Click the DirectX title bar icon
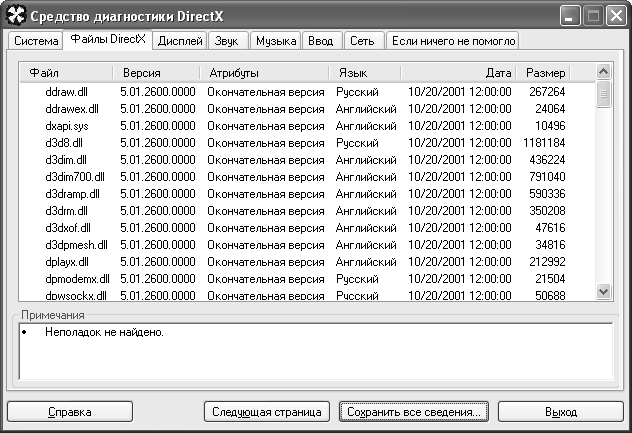632x433 pixels. click(x=15, y=16)
